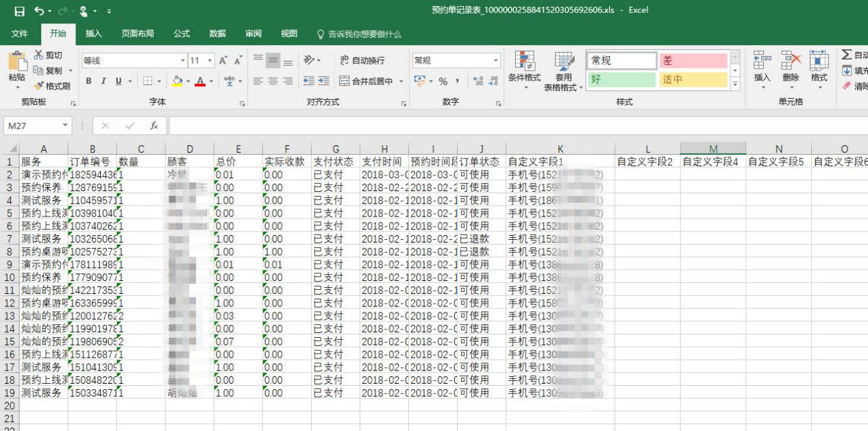
Task: Open the number format dropdown (常规)
Action: pyautogui.click(x=496, y=60)
